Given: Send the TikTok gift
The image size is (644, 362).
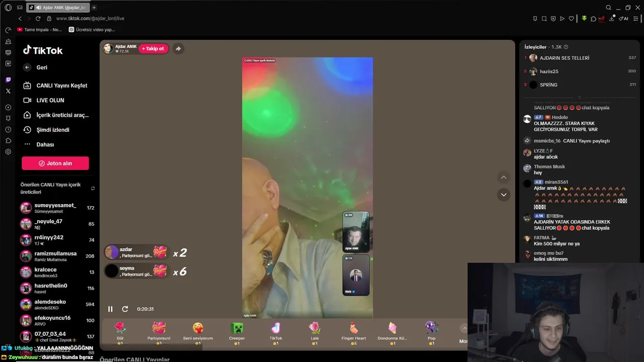Looking at the screenshot, I should [276, 333].
